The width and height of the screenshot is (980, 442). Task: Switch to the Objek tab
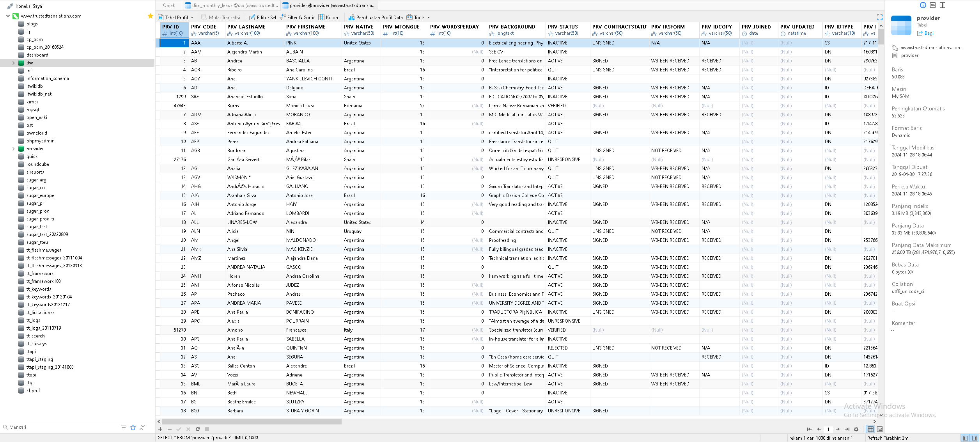pos(169,5)
